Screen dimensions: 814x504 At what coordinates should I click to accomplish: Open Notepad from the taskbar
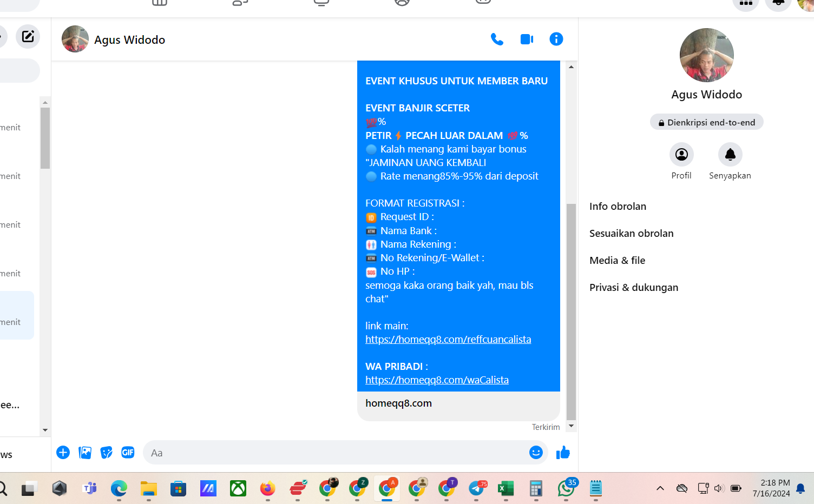596,489
